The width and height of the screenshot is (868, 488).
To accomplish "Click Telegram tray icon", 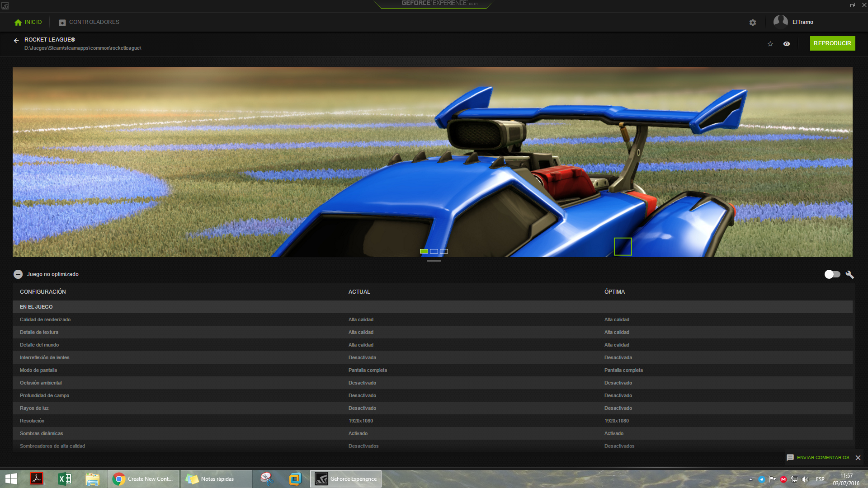I will point(762,479).
